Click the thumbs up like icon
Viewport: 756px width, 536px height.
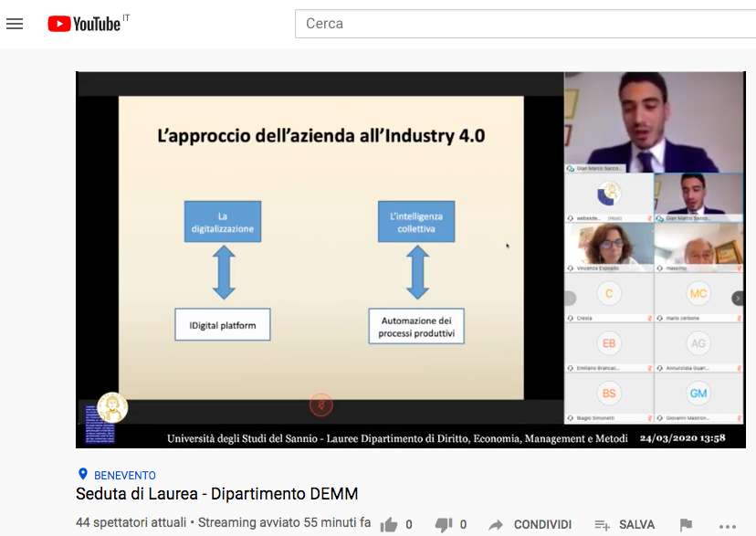tap(389, 524)
